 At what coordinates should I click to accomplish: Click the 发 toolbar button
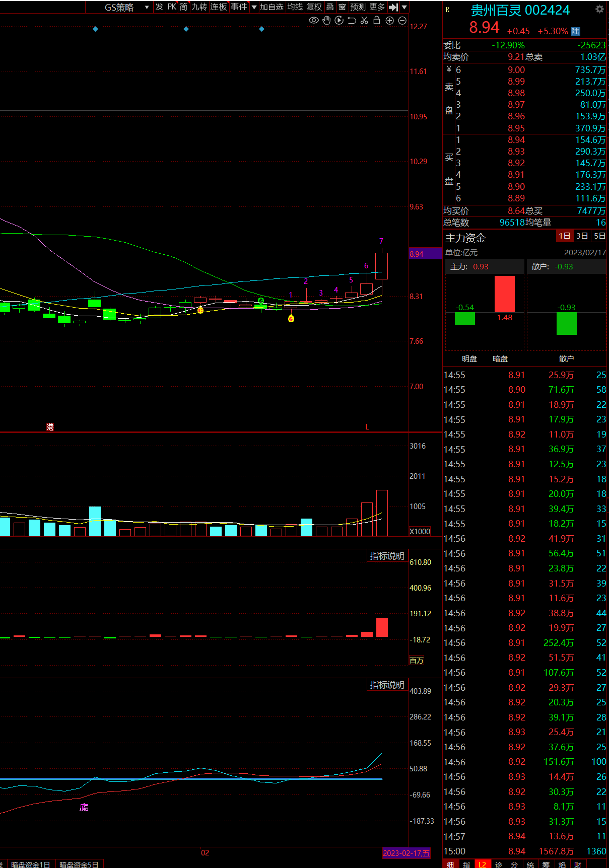pyautogui.click(x=159, y=7)
